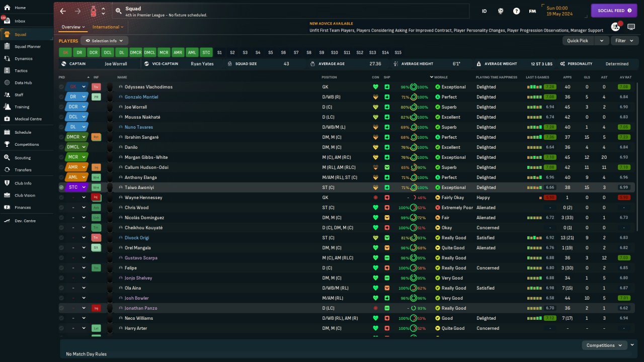This screenshot has height=362, width=644.
Task: Go back with the left arrow
Action: (x=63, y=11)
